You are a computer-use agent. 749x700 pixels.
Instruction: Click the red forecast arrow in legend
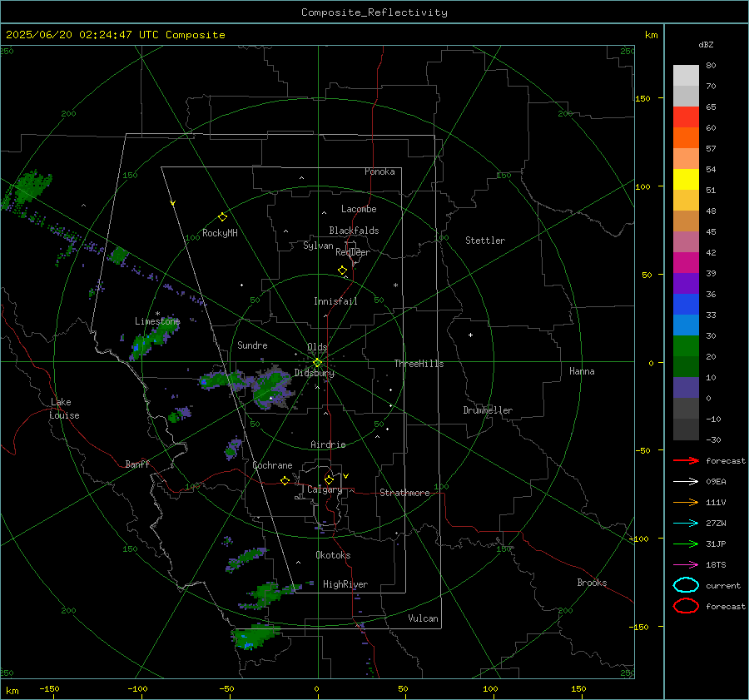[686, 460]
